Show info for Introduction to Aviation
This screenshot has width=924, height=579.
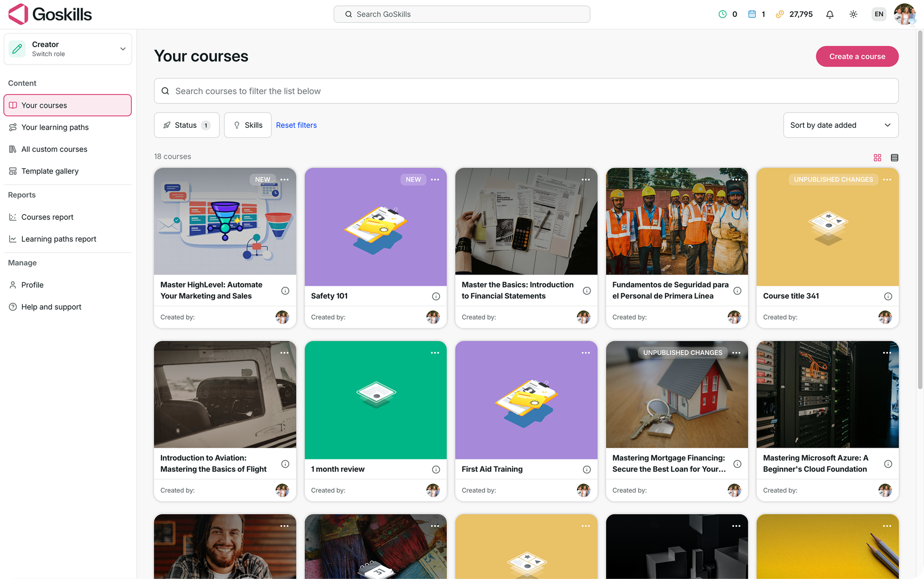pos(285,464)
